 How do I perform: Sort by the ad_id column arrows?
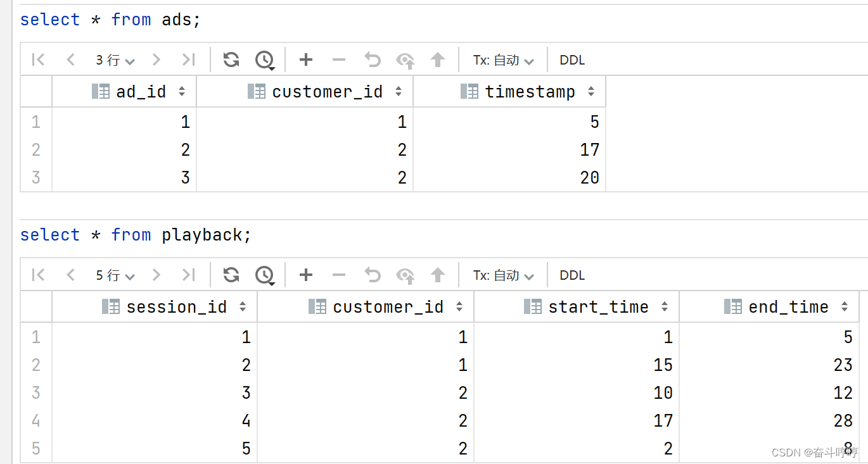pyautogui.click(x=182, y=92)
